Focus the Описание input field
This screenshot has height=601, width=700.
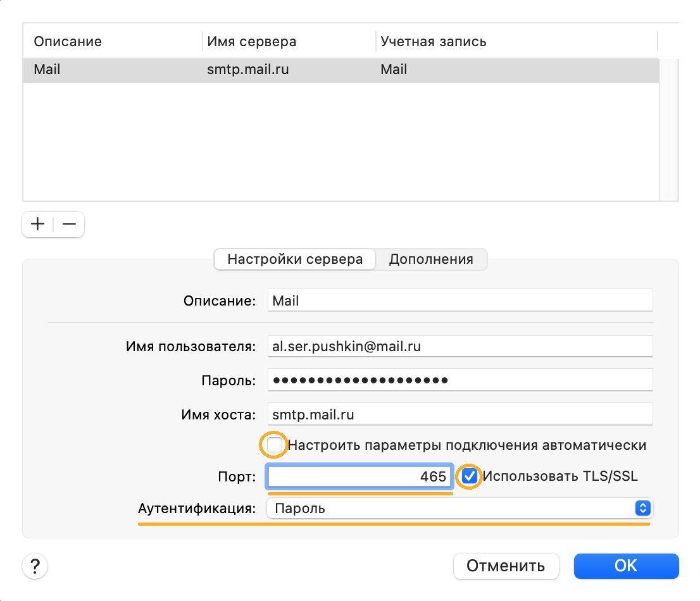click(x=460, y=300)
